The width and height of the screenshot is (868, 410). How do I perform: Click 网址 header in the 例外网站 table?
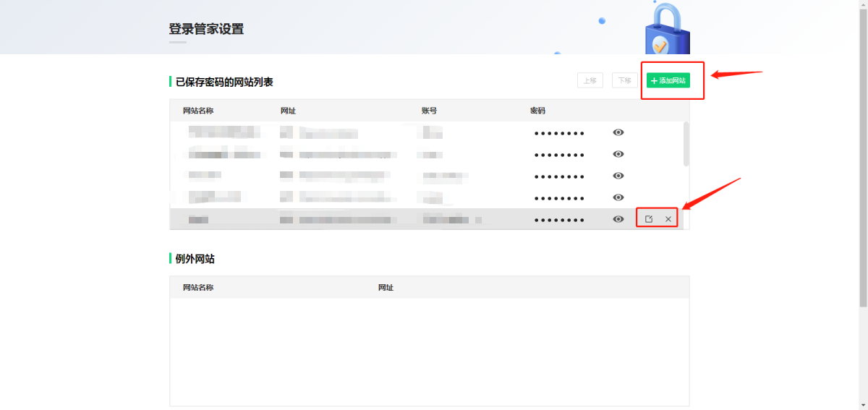(386, 288)
